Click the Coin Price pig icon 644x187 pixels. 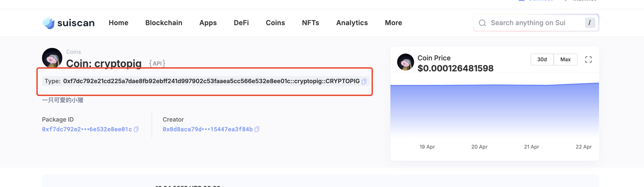click(x=406, y=62)
